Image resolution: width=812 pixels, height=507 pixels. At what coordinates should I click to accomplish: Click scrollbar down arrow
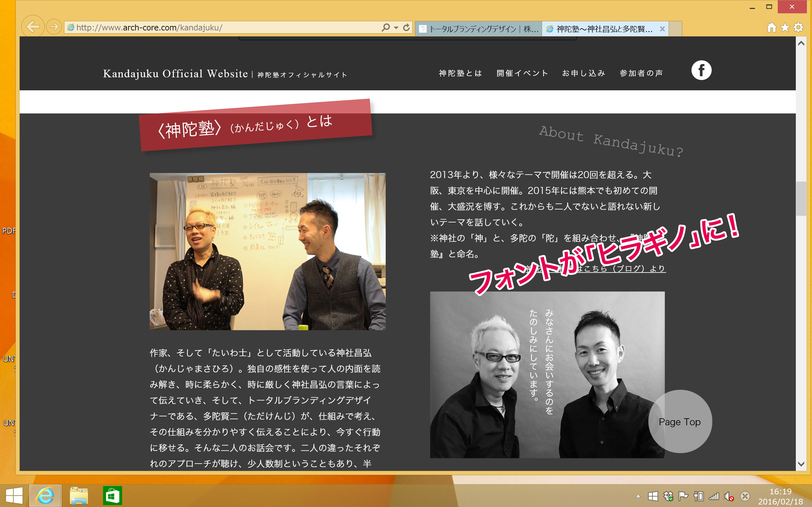[x=801, y=464]
